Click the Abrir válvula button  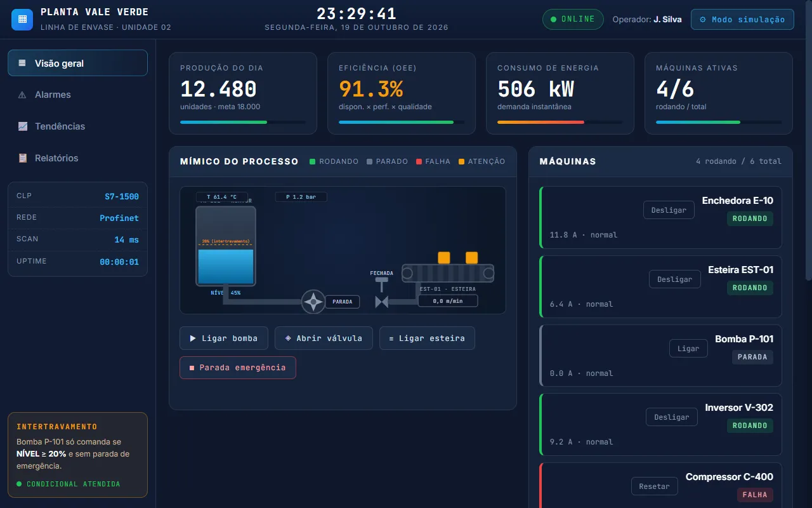(324, 338)
